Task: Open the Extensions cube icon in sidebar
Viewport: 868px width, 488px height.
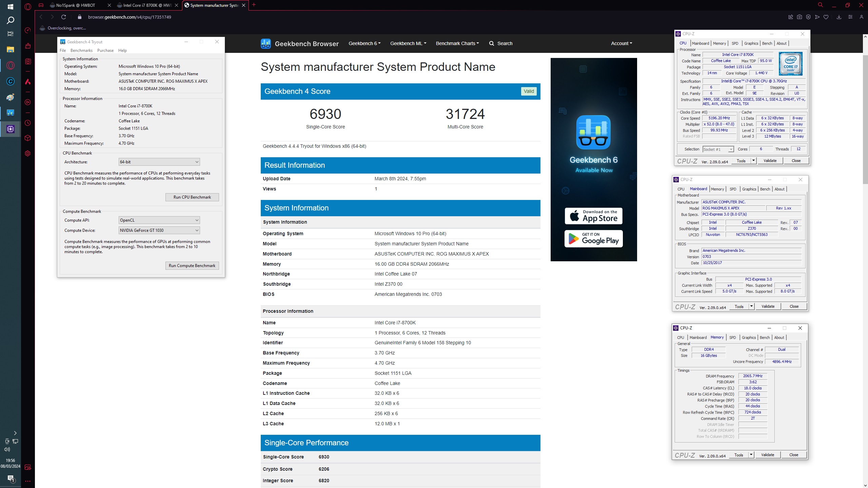Action: point(28,138)
